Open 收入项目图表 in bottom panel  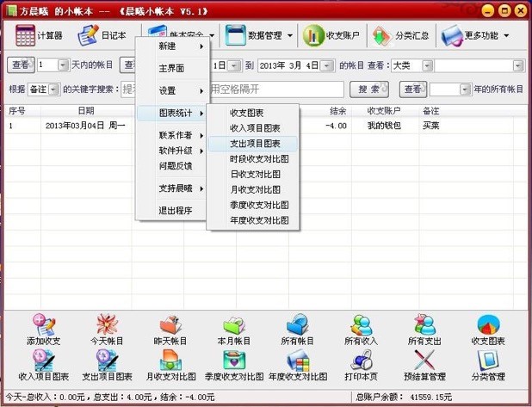[x=44, y=366]
